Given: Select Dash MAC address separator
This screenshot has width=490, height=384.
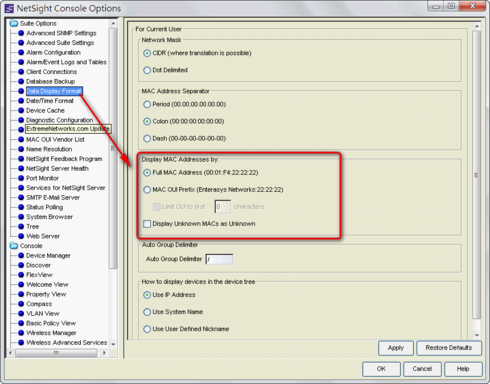Looking at the screenshot, I should pyautogui.click(x=147, y=139).
